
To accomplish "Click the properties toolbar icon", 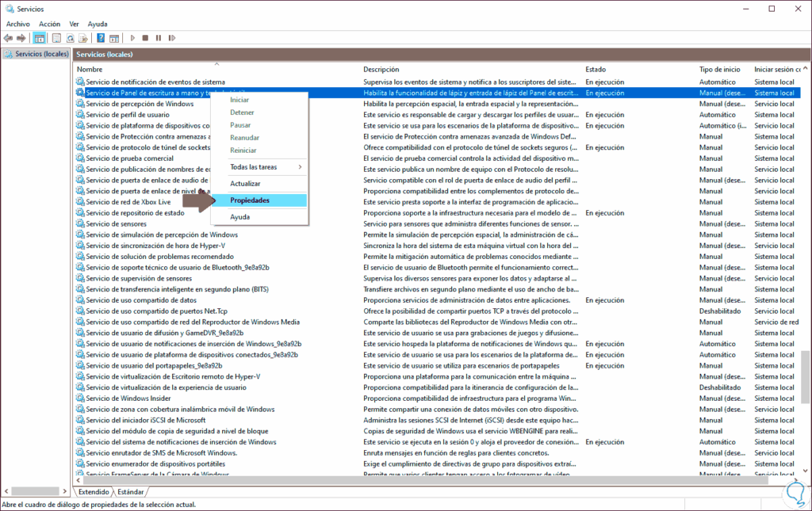I will 57,37.
